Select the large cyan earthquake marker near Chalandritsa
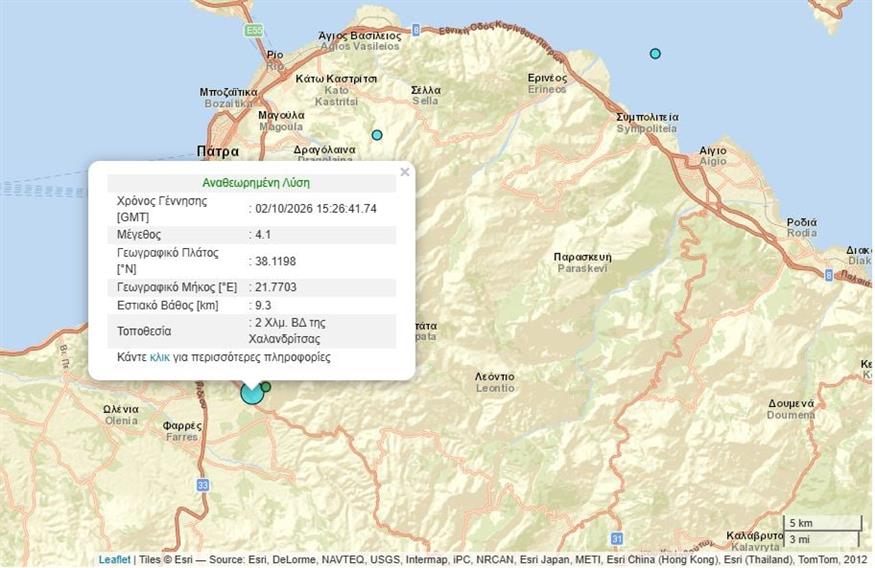This screenshot has height=568, width=875. [x=252, y=394]
